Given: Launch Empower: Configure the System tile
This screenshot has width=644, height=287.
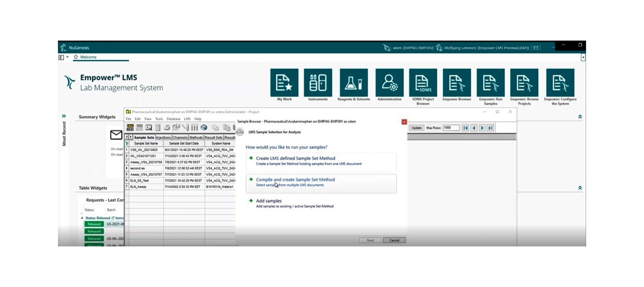Looking at the screenshot, I should tap(560, 82).
